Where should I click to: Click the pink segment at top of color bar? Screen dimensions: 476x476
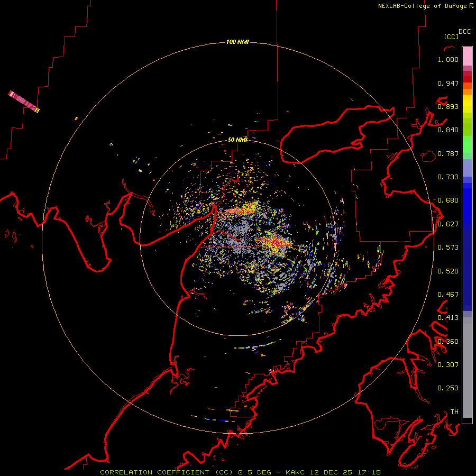(x=467, y=56)
